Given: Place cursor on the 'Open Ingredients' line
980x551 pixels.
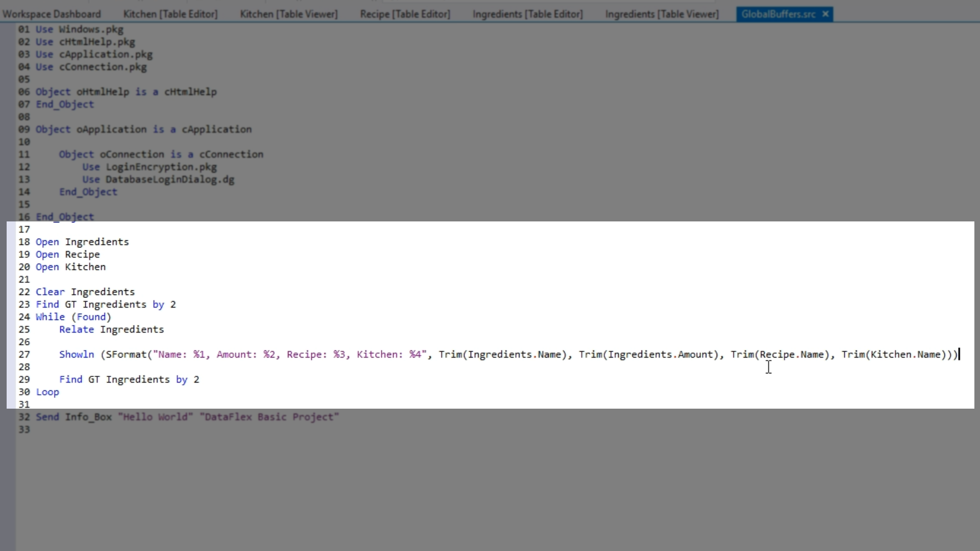Looking at the screenshot, I should point(82,242).
